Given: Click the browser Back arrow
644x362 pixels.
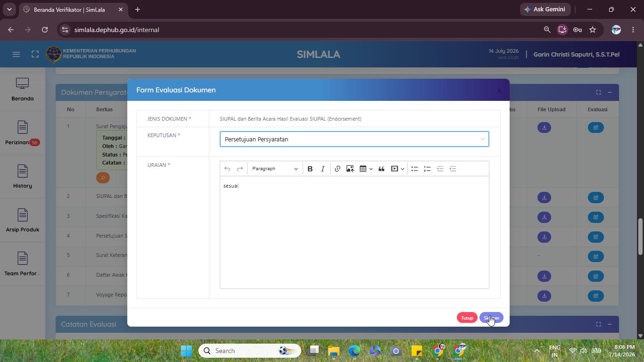Looking at the screenshot, I should pyautogui.click(x=11, y=30).
